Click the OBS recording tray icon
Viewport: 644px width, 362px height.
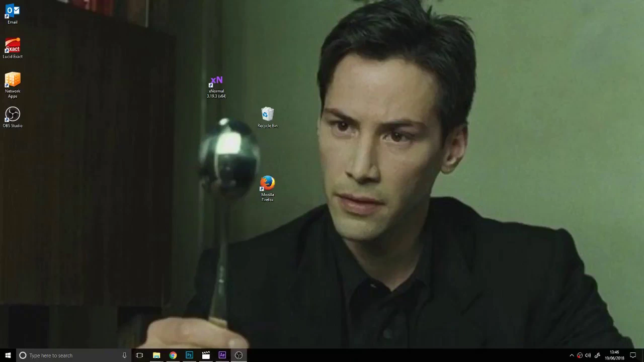(x=580, y=355)
